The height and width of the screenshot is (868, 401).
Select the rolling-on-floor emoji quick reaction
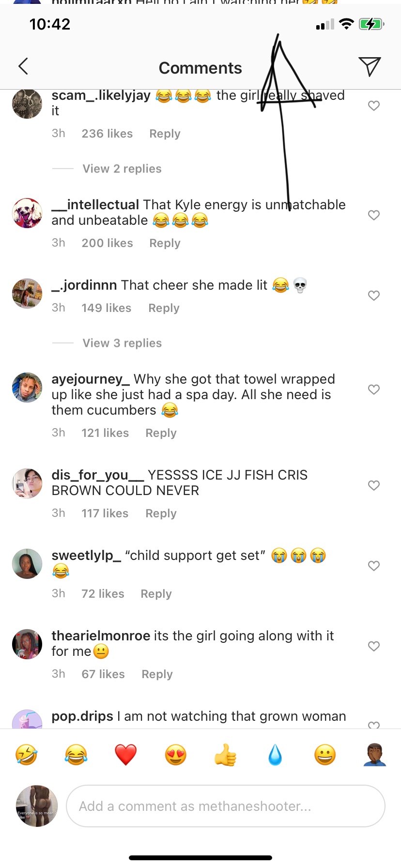point(27,754)
